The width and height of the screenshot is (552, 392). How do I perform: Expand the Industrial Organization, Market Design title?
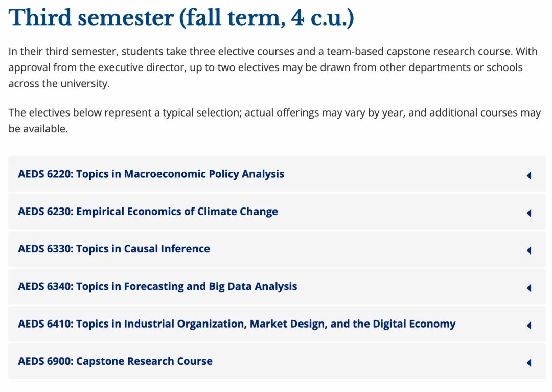237,324
